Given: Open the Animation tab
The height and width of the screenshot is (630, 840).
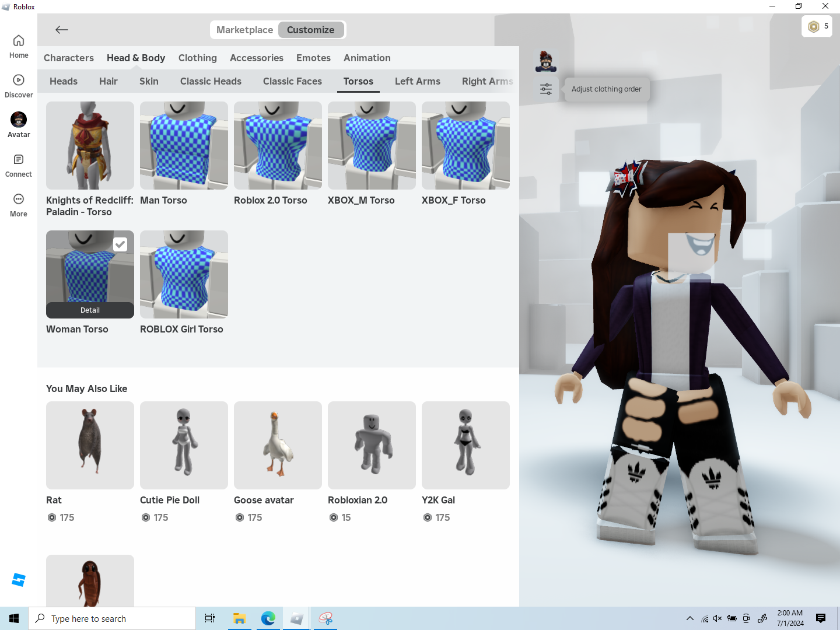Looking at the screenshot, I should [367, 58].
